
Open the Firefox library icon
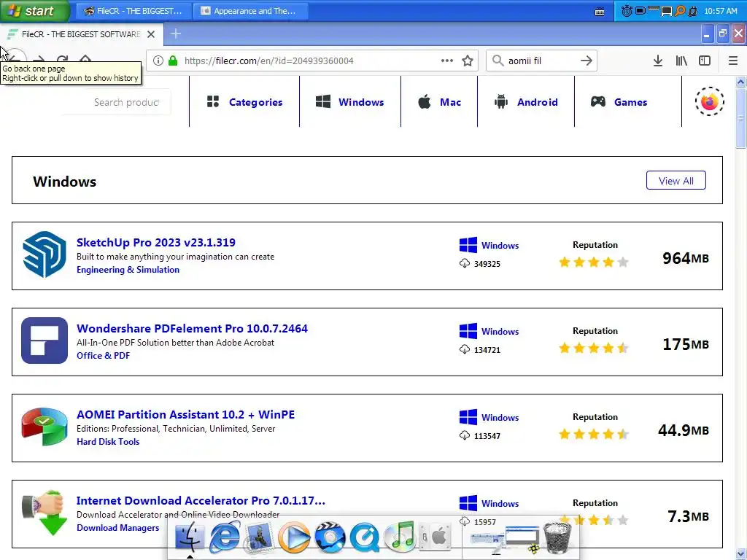click(x=681, y=61)
